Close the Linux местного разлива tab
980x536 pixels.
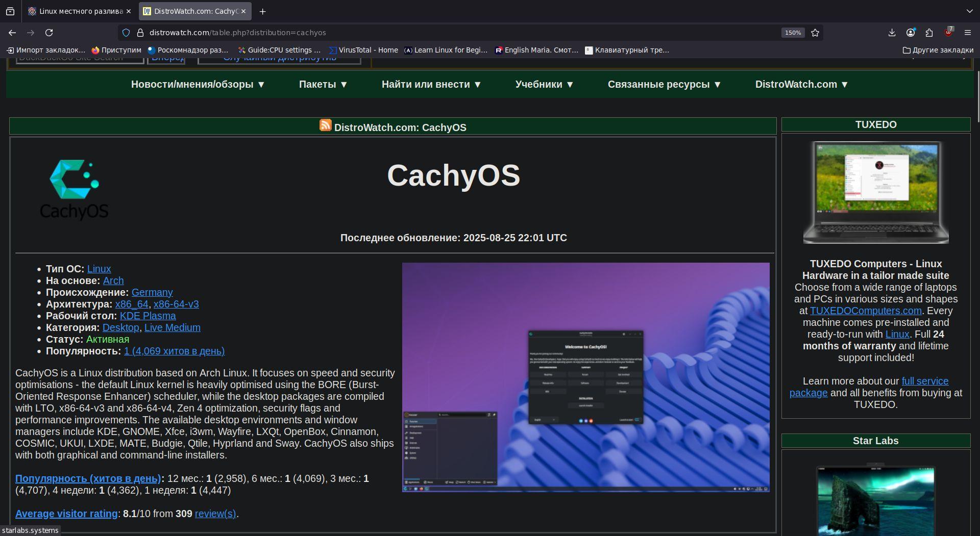128,11
